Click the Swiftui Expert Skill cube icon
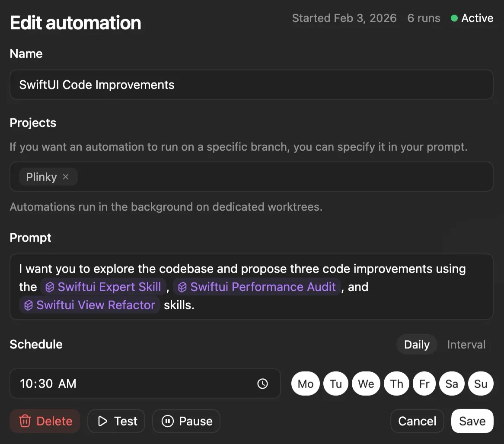 (49, 287)
